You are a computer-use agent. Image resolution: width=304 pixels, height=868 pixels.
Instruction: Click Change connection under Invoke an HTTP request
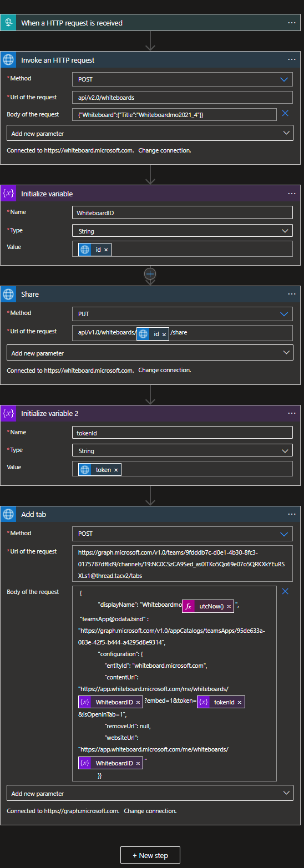click(165, 150)
